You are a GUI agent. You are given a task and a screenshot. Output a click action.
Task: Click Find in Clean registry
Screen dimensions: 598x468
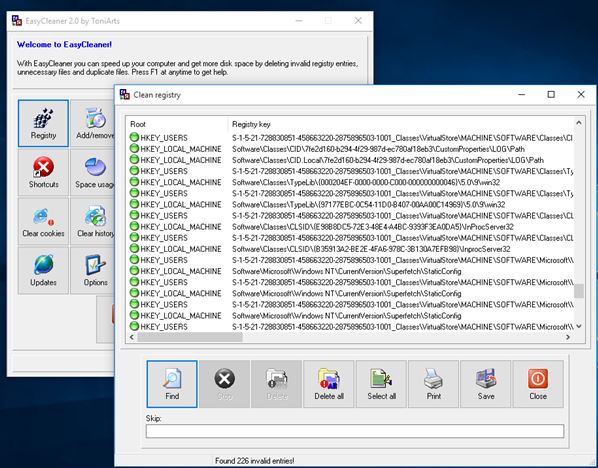[172, 384]
